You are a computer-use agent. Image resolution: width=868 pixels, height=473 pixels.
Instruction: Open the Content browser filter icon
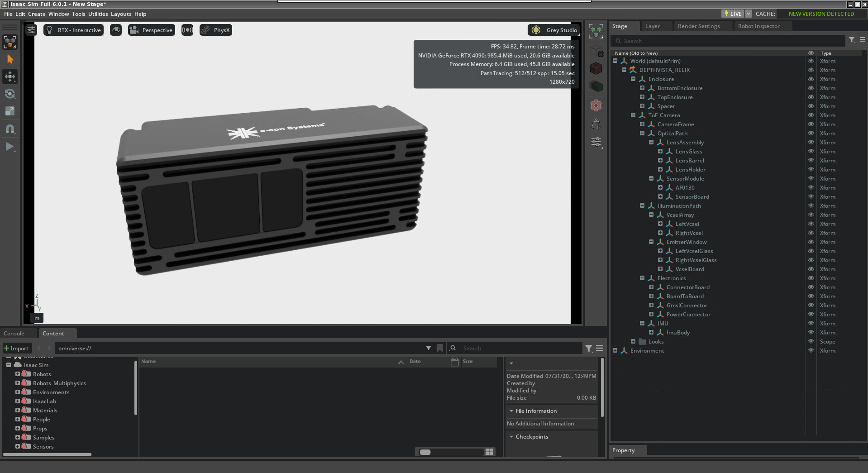pyautogui.click(x=589, y=348)
